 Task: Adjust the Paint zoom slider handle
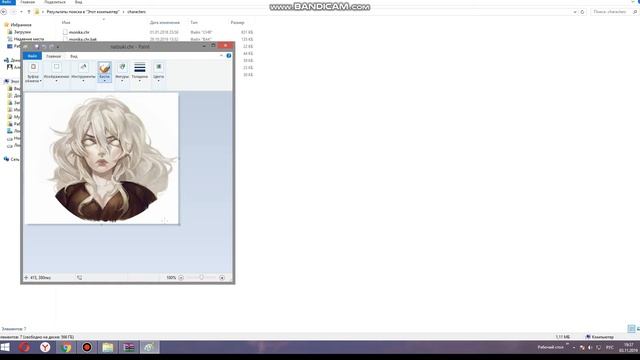(201, 278)
